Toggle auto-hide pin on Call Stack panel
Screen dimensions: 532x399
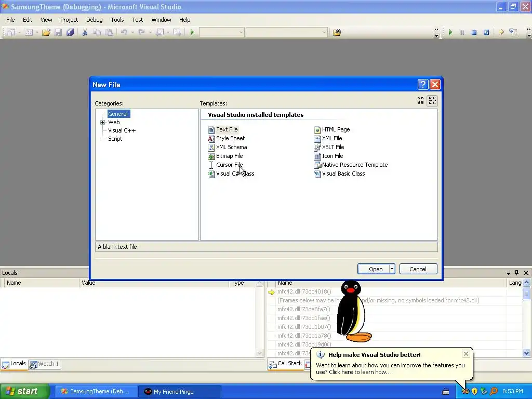517,273
